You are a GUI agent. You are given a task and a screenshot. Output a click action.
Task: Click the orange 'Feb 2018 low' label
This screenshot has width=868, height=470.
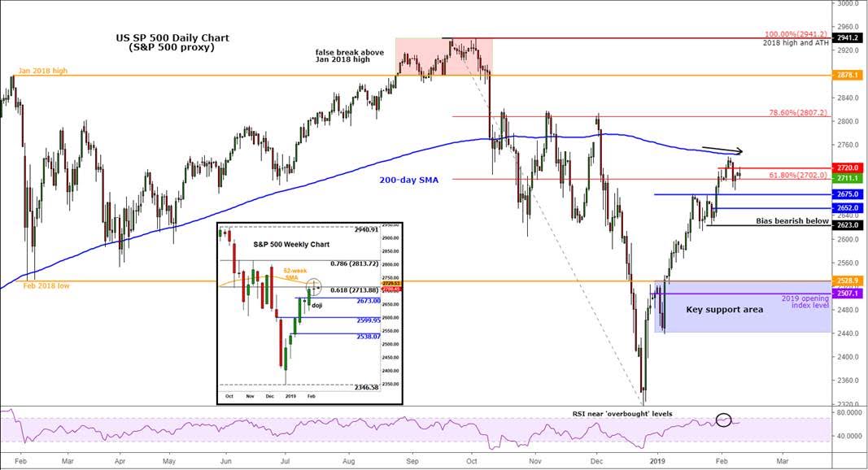(x=46, y=285)
